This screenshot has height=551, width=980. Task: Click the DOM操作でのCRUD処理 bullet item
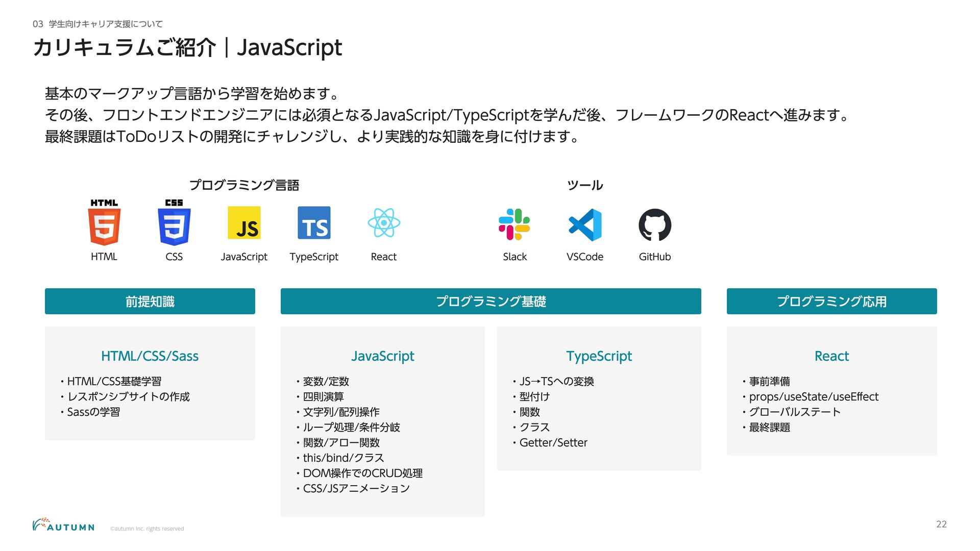(362, 473)
